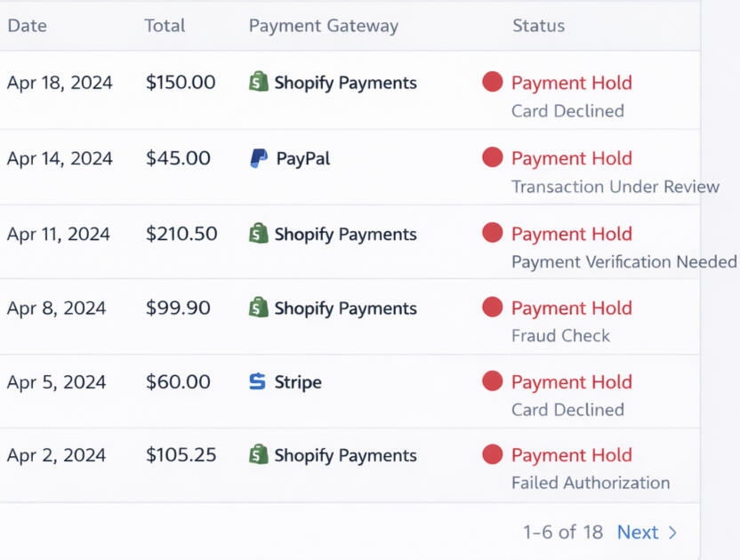This screenshot has height=560, width=740.
Task: Click the red status dot for Apr 5
Action: click(493, 381)
